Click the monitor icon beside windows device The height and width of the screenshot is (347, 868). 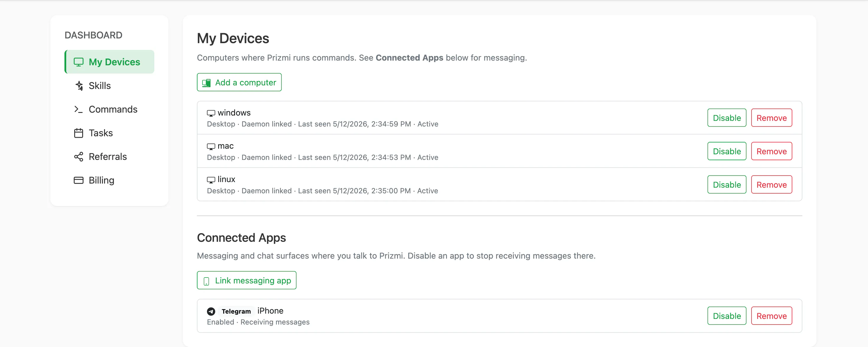211,113
